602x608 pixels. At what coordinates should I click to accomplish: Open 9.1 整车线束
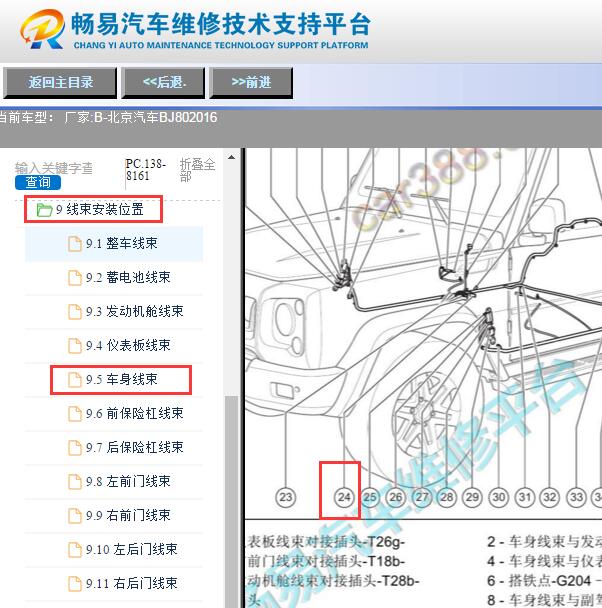122,244
